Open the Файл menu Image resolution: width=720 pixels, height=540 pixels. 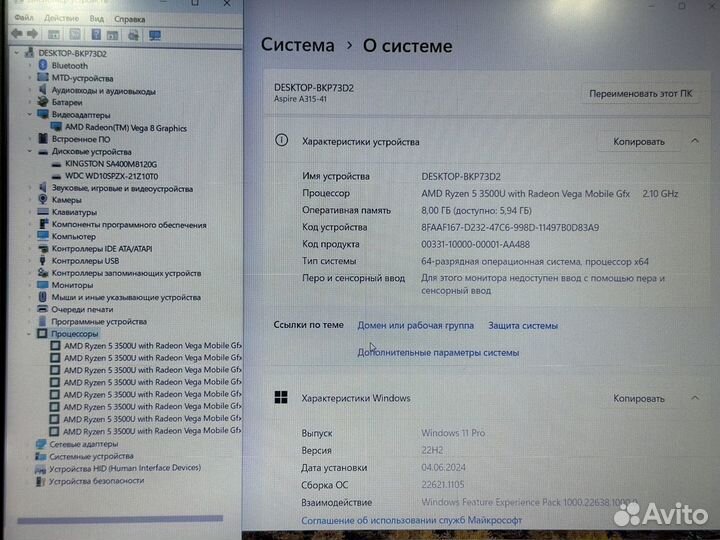[24, 18]
